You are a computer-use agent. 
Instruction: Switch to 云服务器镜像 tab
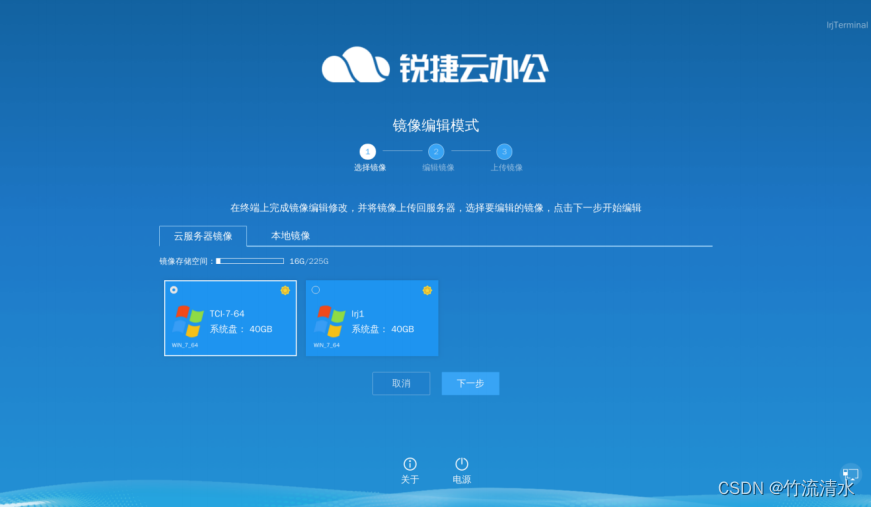pyautogui.click(x=203, y=236)
